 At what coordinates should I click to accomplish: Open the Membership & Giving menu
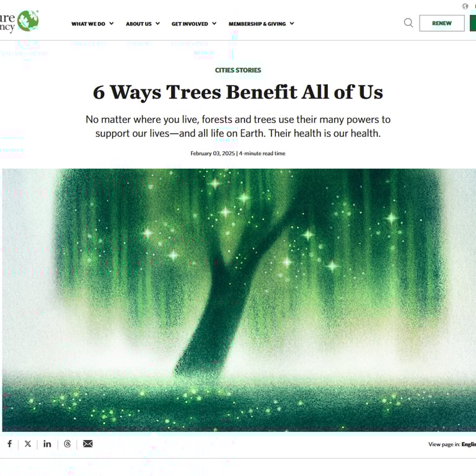tap(257, 24)
